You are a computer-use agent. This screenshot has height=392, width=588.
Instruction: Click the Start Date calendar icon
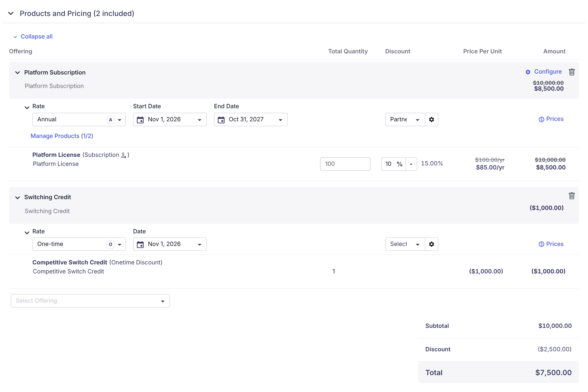tap(140, 120)
